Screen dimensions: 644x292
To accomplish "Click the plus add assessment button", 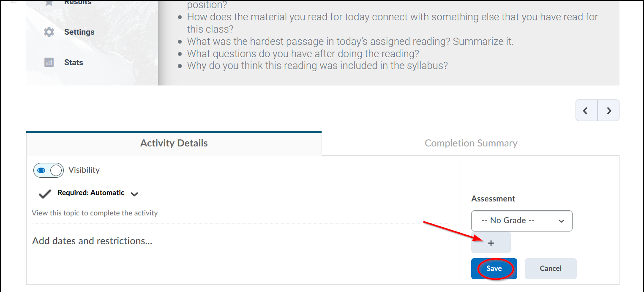I will coord(491,243).
